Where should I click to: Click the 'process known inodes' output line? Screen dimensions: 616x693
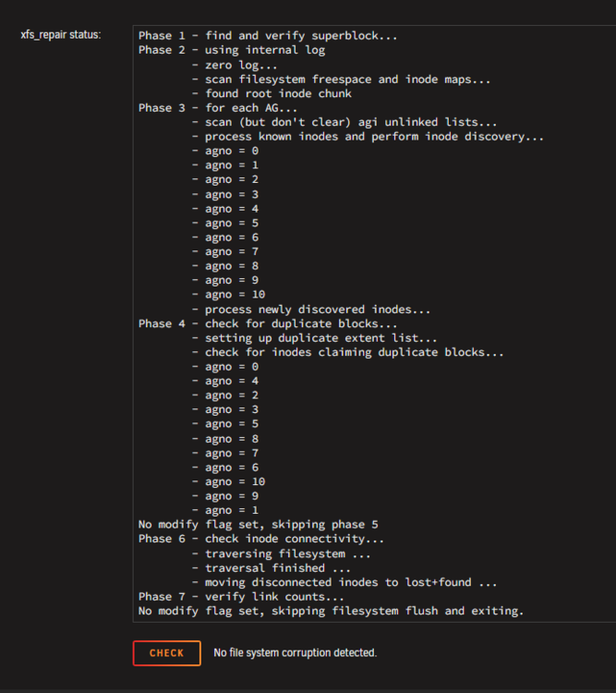click(x=368, y=137)
